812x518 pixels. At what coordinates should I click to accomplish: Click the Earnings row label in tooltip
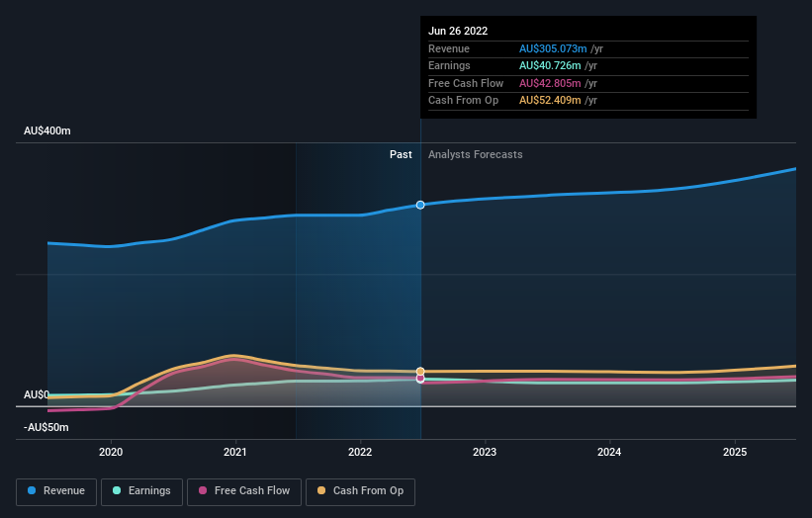(449, 65)
